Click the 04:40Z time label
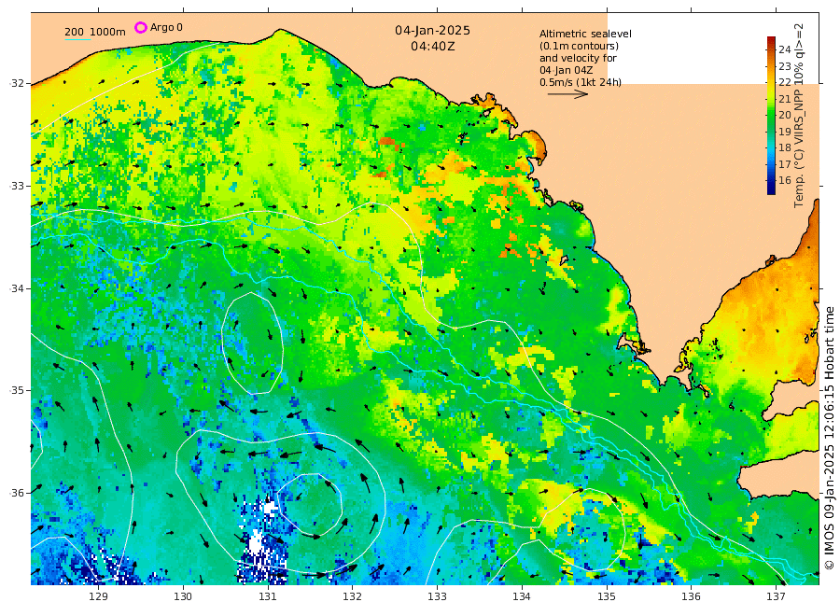 click(x=433, y=47)
